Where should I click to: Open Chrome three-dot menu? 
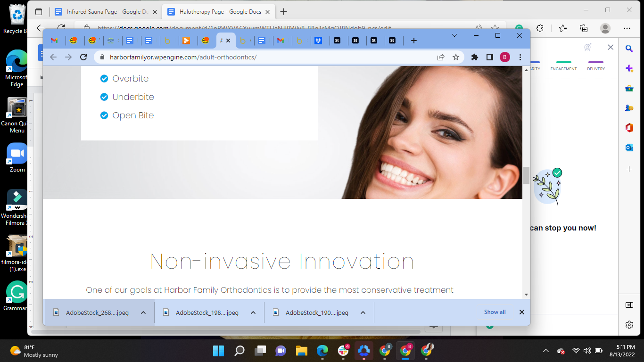pyautogui.click(x=520, y=57)
